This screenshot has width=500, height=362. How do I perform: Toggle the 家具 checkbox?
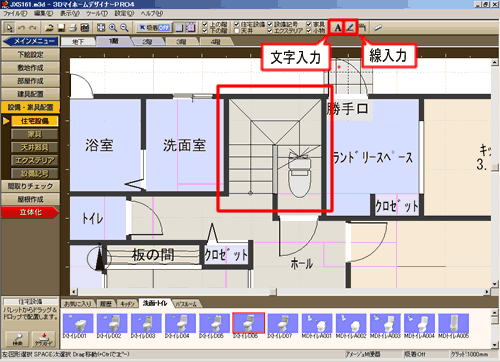[x=309, y=24]
